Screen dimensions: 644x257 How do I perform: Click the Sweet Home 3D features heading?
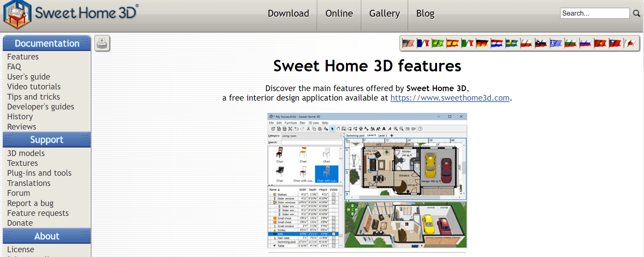click(x=367, y=66)
